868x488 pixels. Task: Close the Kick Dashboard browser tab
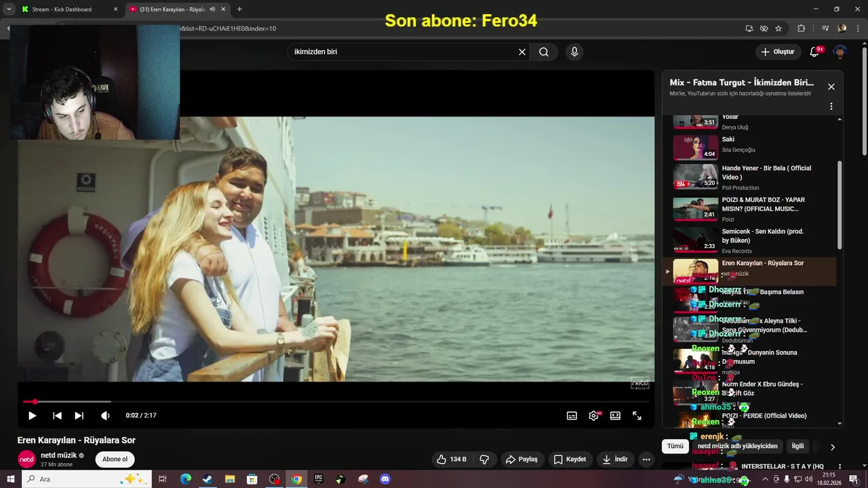coord(115,9)
